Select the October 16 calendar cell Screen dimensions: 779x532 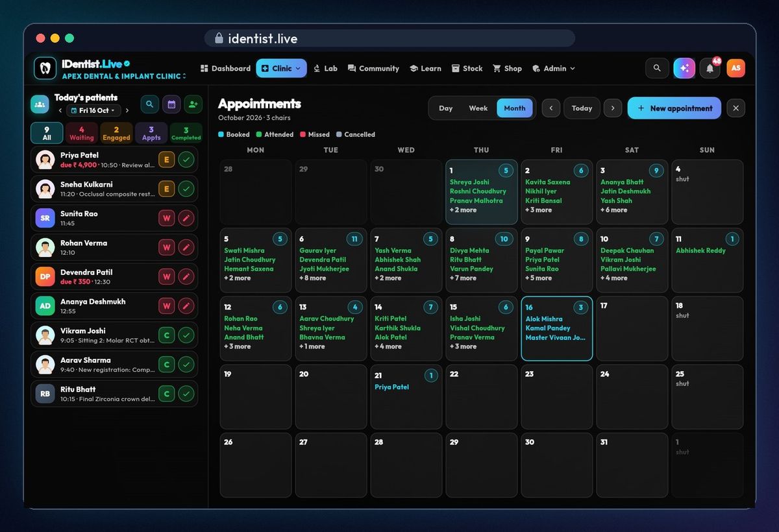556,328
